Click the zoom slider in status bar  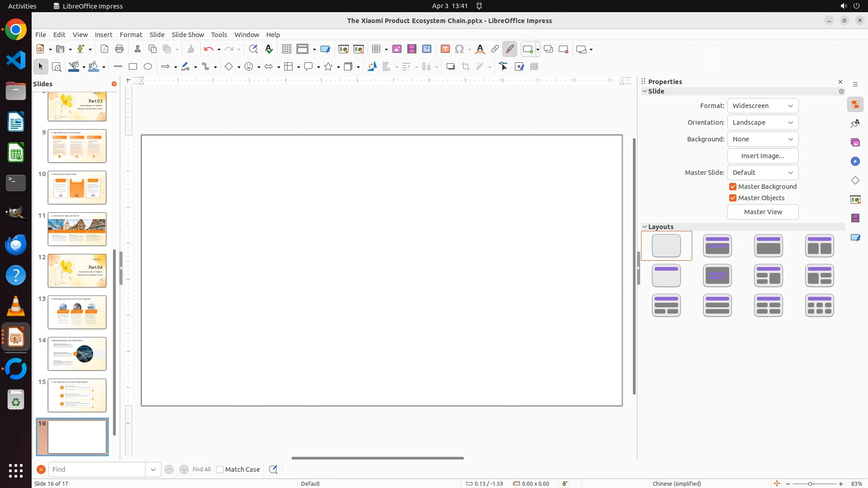click(x=810, y=483)
